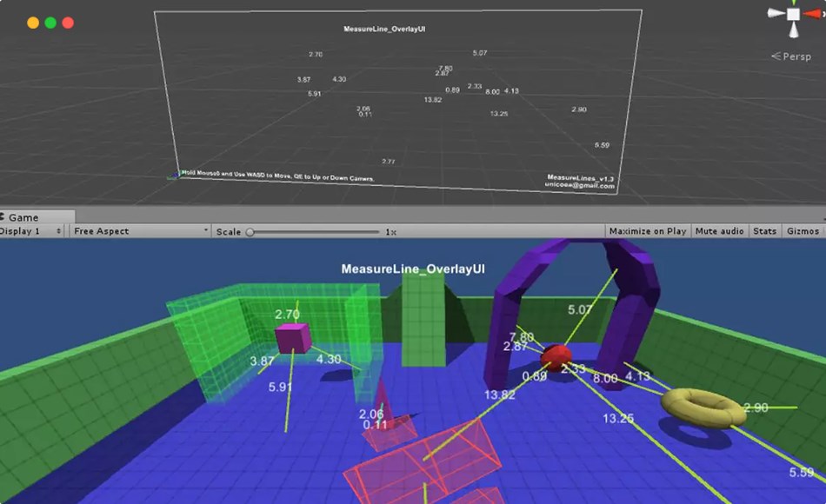This screenshot has height=504, width=826.
Task: Click the green Y-axis cone of the orientation gizmo
Action: point(794,2)
